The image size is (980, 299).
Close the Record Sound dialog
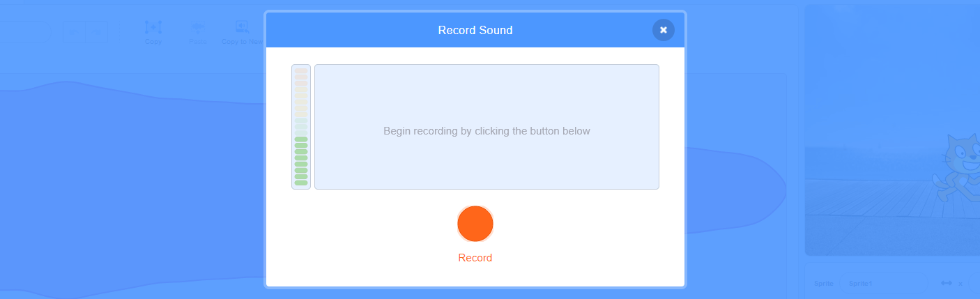tap(663, 30)
